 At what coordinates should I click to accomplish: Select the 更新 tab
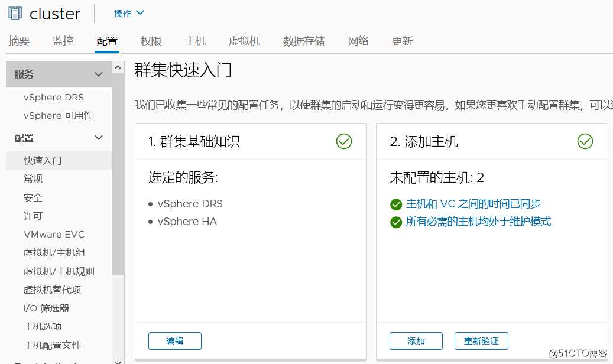[x=403, y=41]
